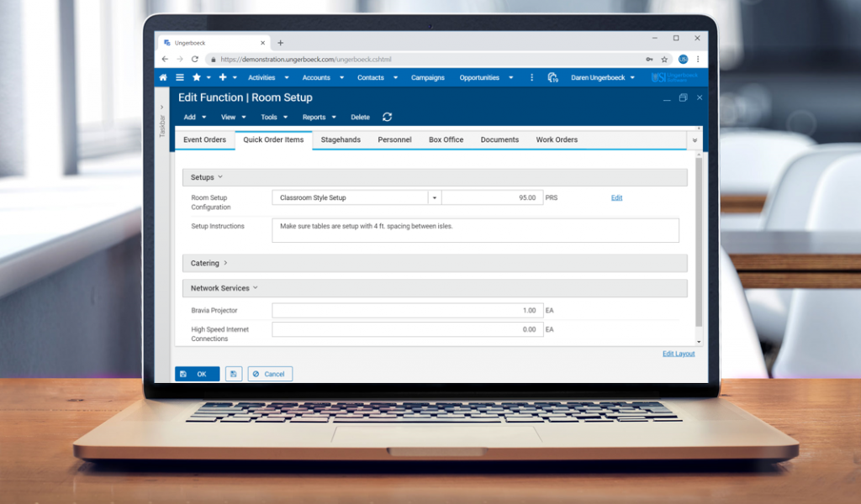The width and height of the screenshot is (861, 504).
Task: Open the Classroom Style Setup dropdown
Action: click(435, 198)
